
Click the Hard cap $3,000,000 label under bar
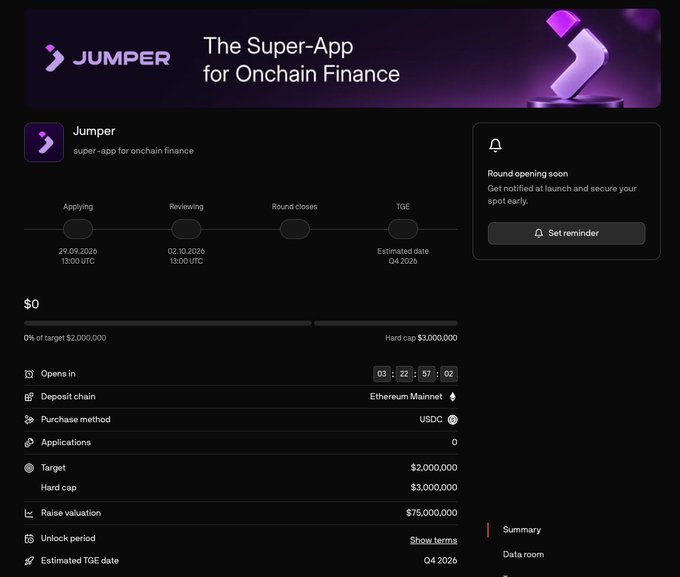[421, 338]
